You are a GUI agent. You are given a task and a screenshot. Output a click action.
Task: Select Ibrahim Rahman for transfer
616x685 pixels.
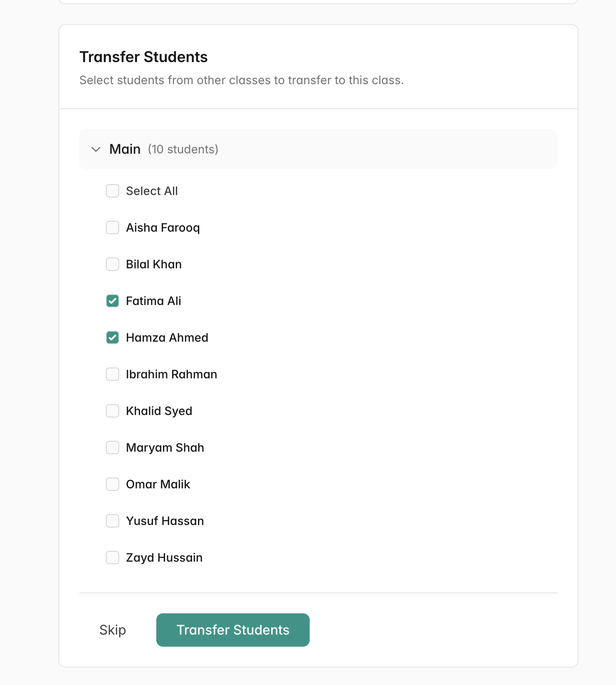[112, 374]
